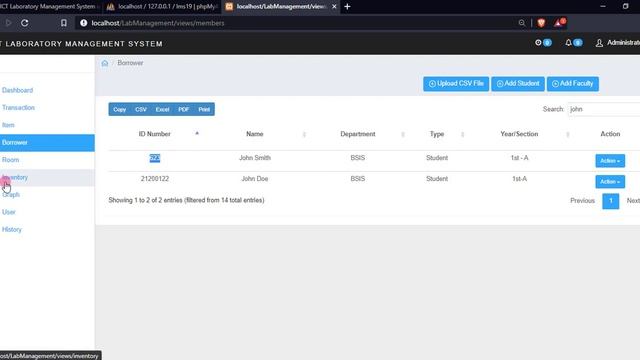The width and height of the screenshot is (640, 360).
Task: Select Borrower in the sidebar
Action: tap(47, 142)
